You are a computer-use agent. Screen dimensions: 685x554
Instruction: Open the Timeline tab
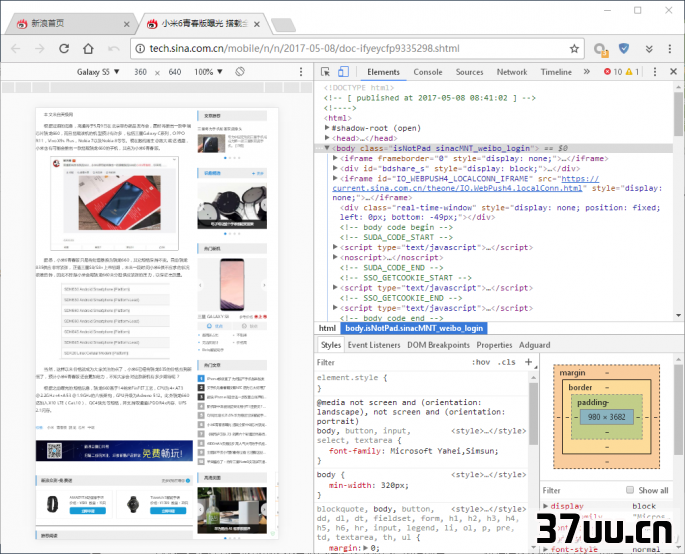click(x=556, y=72)
